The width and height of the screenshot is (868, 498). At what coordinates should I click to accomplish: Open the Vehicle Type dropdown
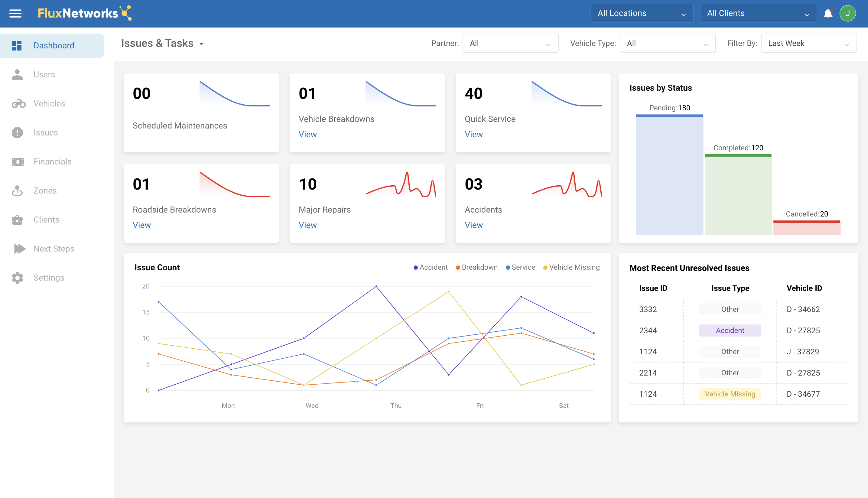[x=667, y=44]
